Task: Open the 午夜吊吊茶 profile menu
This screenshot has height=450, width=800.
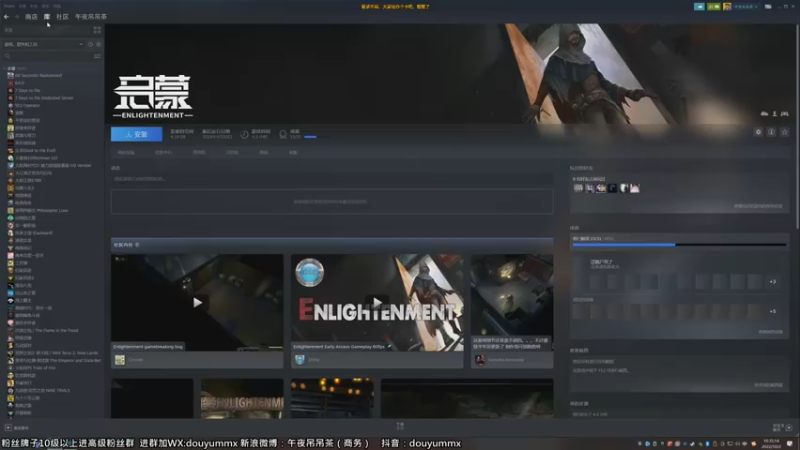Action: tap(91, 17)
